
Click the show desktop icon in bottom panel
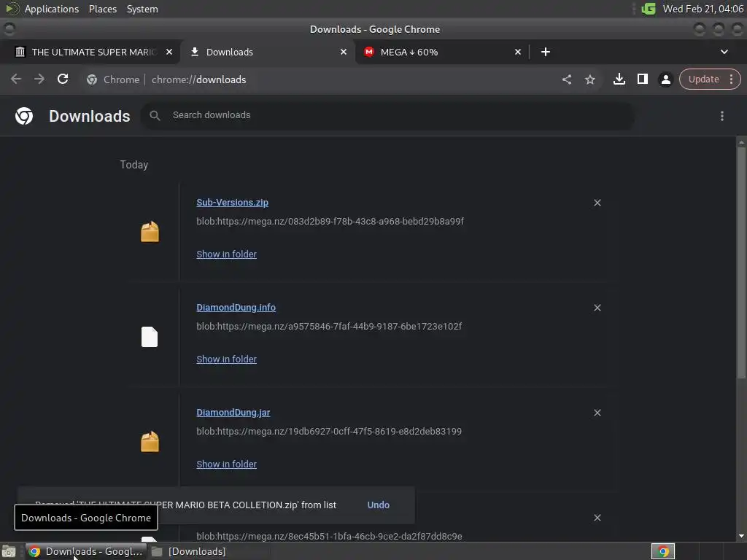point(9,551)
